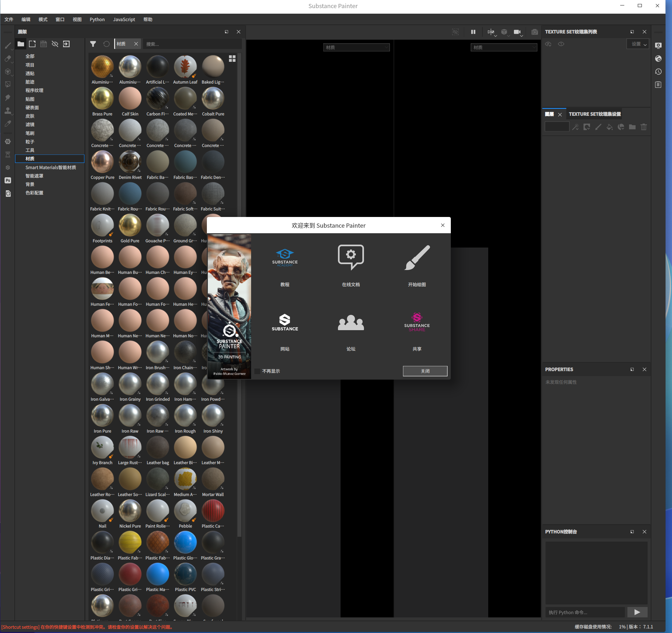Click the pause rendering icon in viewport toolbar

[473, 32]
